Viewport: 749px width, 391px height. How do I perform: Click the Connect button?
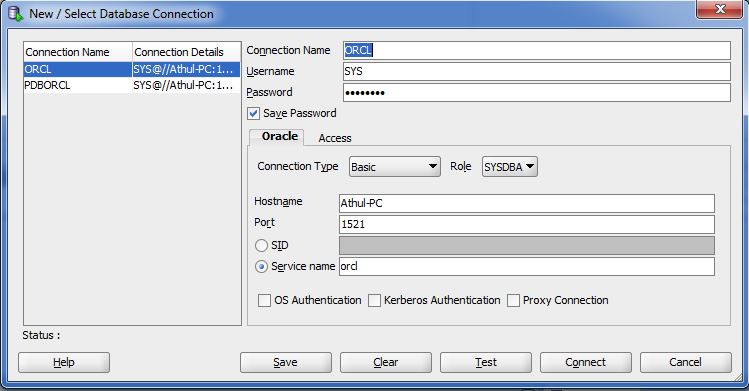586,362
